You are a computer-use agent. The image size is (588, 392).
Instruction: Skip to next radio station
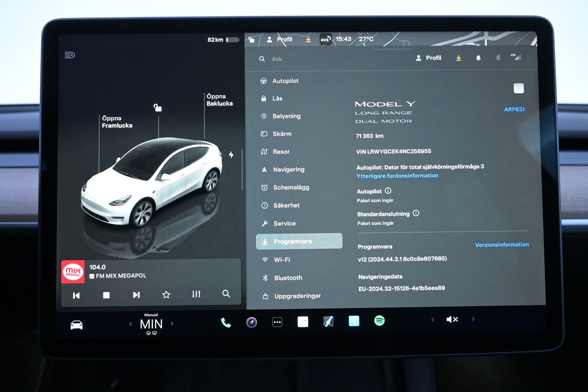[136, 295]
